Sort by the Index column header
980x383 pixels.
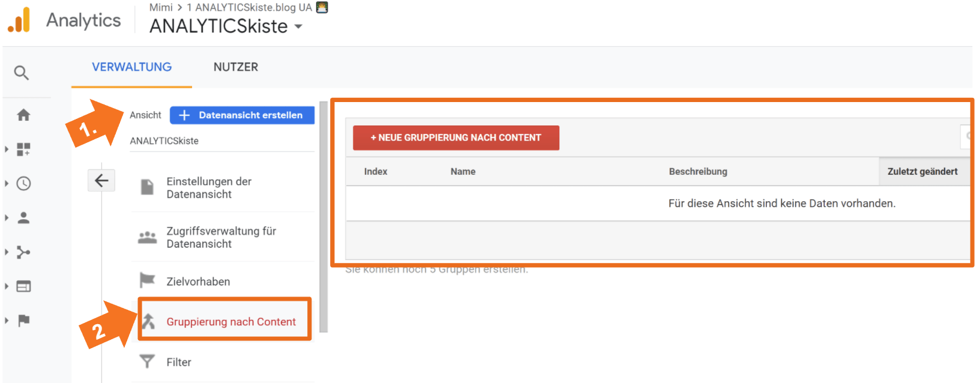(x=376, y=172)
